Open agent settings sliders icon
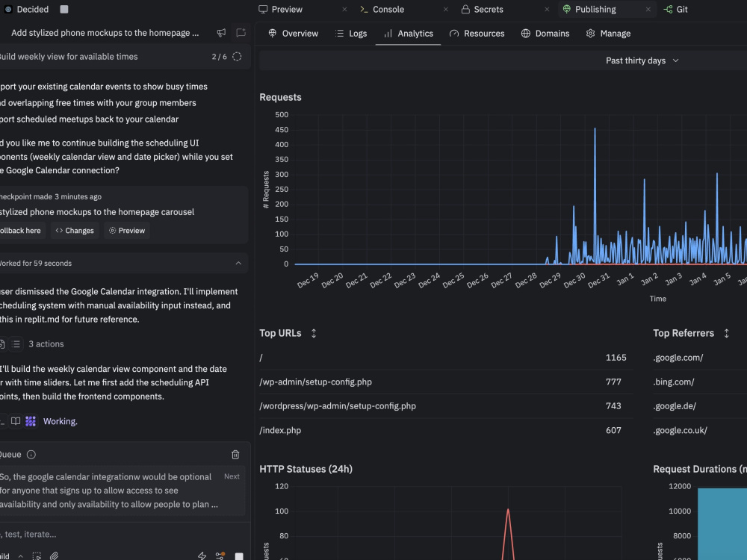This screenshot has width=747, height=560. pyautogui.click(x=220, y=556)
